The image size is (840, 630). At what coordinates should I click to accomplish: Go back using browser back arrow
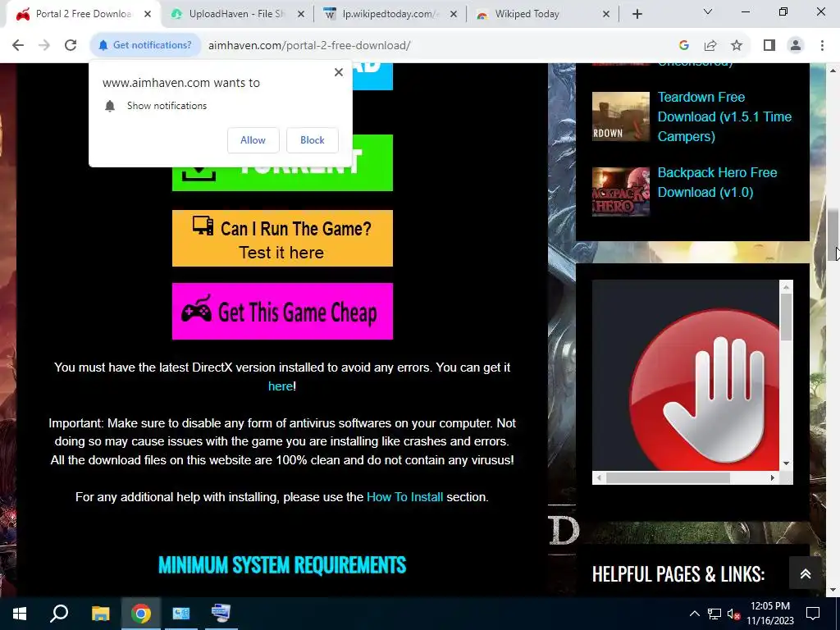click(18, 46)
